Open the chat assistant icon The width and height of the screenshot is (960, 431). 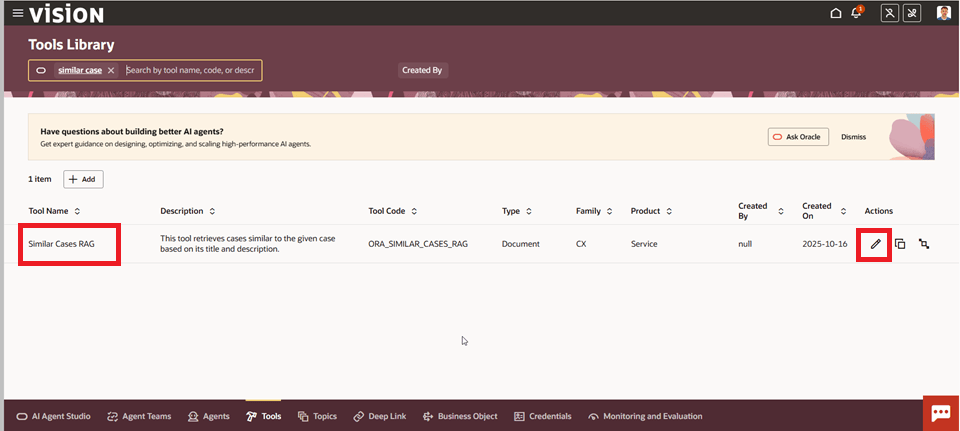[941, 413]
